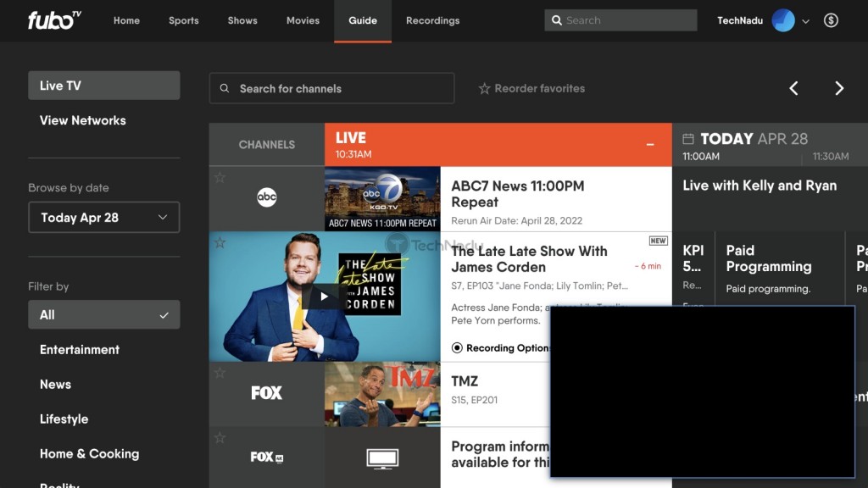The height and width of the screenshot is (488, 868).
Task: Go to next guide time slot
Action: (839, 88)
